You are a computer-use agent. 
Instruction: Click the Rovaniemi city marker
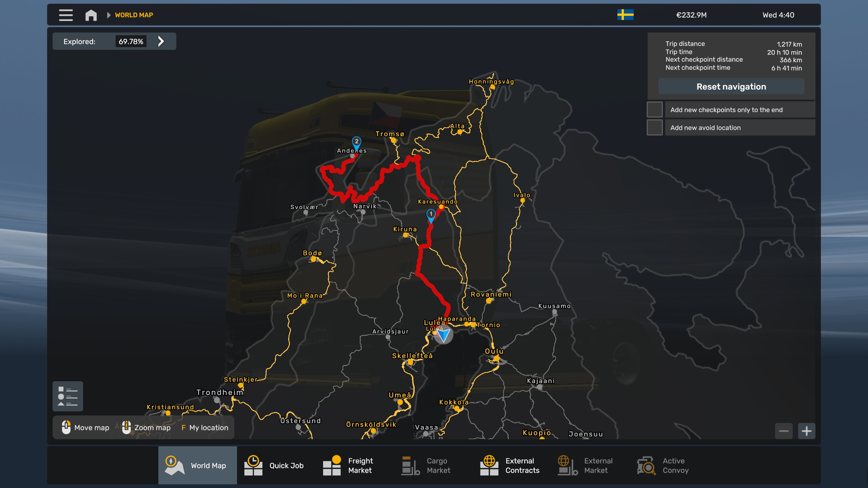(x=489, y=301)
